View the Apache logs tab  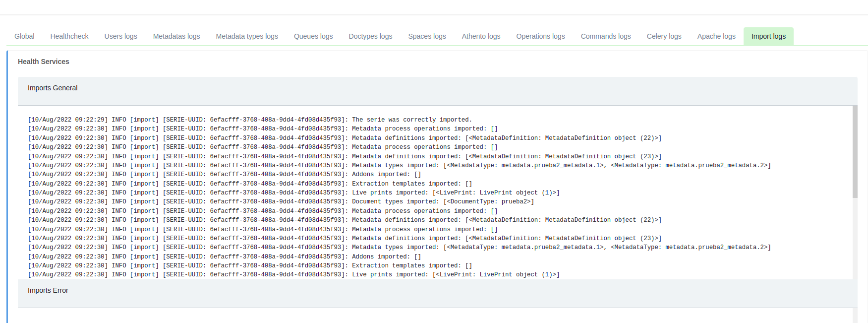(716, 36)
